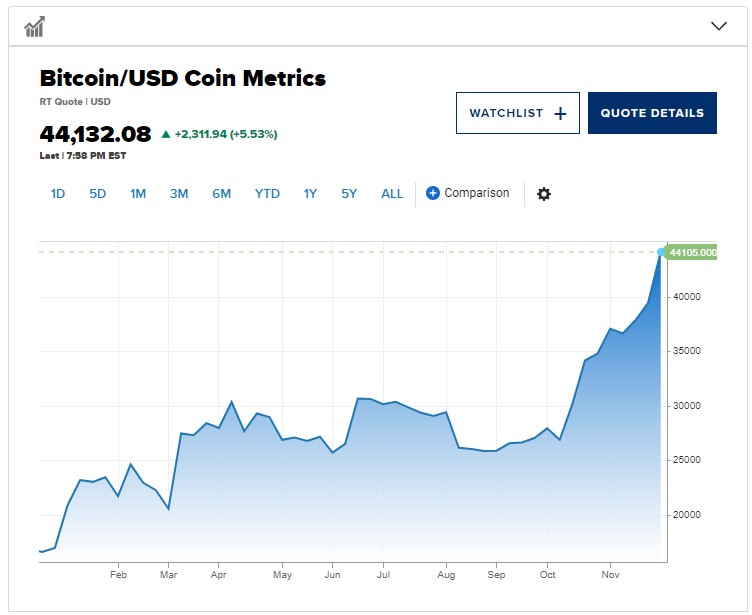
Task: Show YTD chart range
Action: [267, 194]
